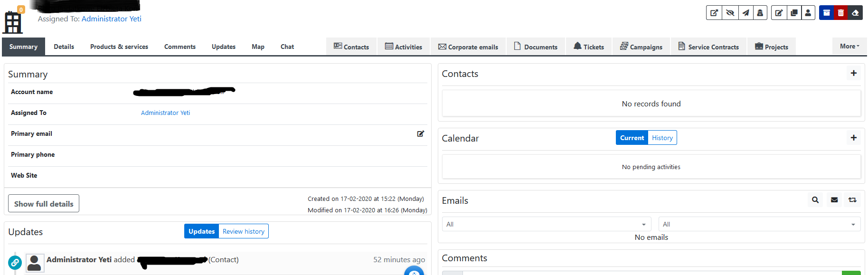Viewport: 868px width, 275px height.
Task: Open the Contacts related tab
Action: point(351,47)
